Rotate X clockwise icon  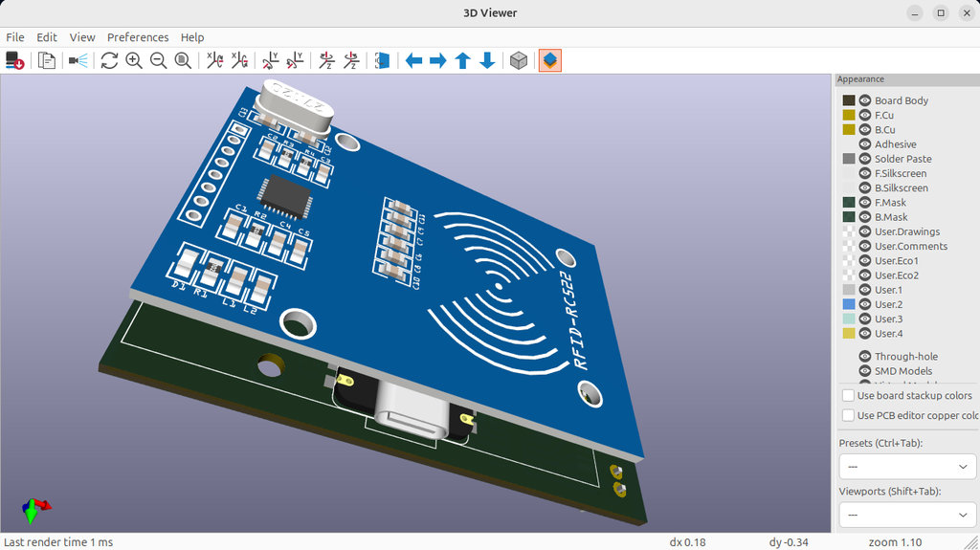pos(214,60)
